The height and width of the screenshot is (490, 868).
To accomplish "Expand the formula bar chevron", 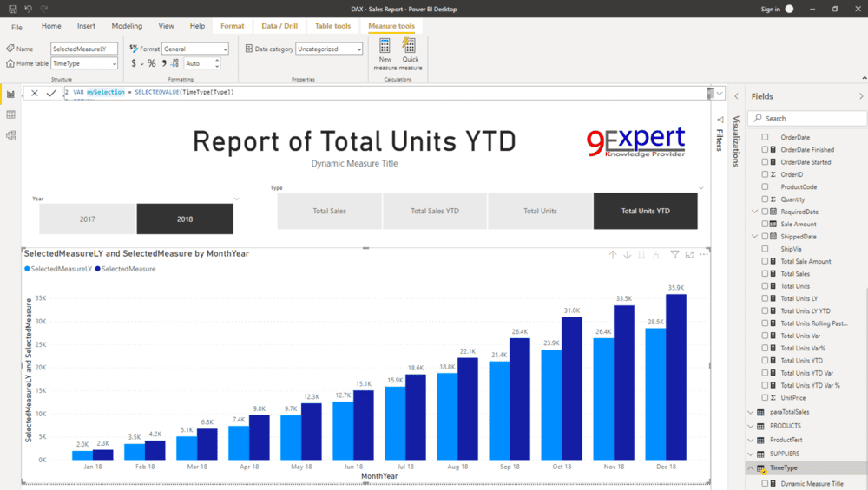I will pyautogui.click(x=719, y=94).
